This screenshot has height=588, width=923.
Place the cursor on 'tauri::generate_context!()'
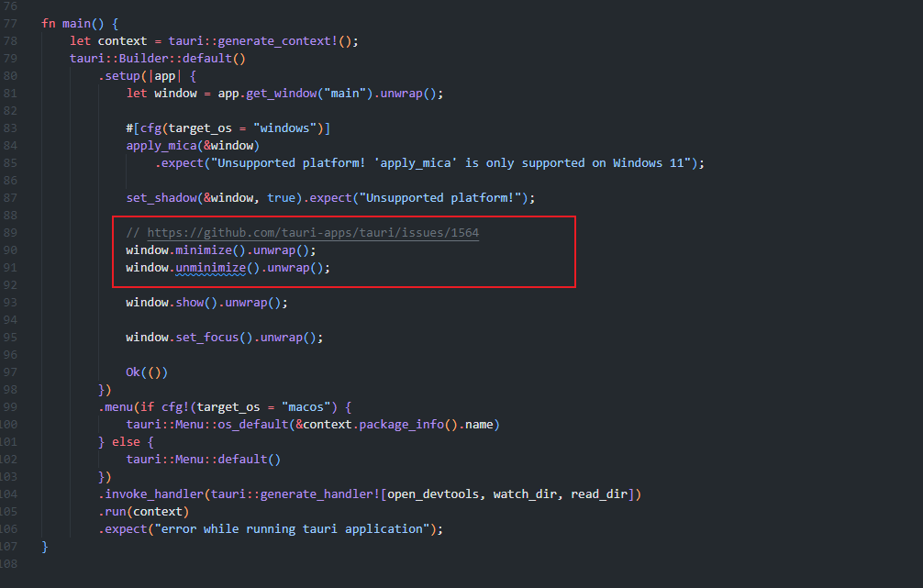click(260, 41)
